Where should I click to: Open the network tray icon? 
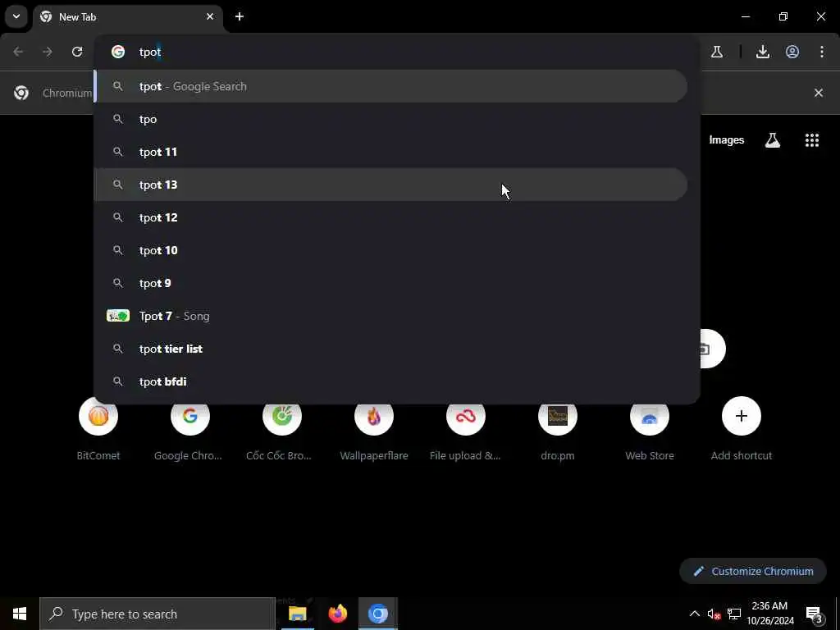pos(734,614)
